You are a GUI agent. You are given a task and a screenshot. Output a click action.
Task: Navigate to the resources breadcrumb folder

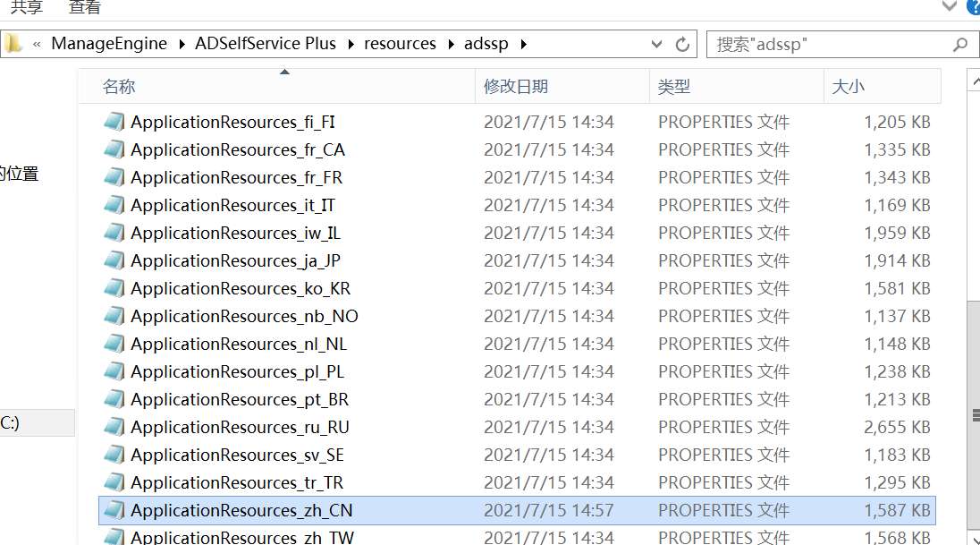tap(400, 44)
